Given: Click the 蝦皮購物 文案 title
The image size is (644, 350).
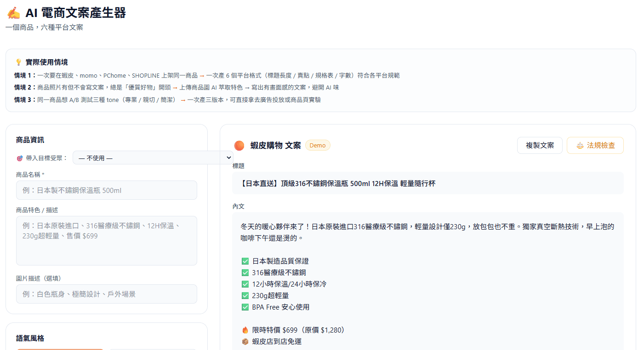Looking at the screenshot, I should pos(275,146).
